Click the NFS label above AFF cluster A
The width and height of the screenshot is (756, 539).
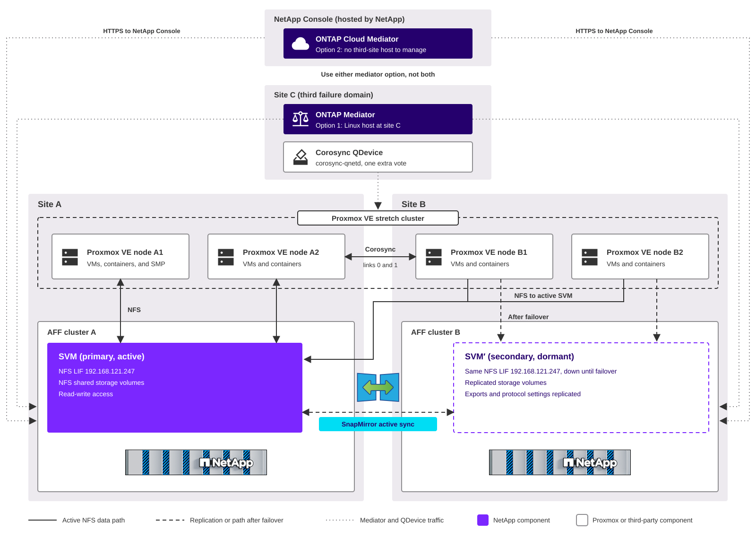point(134,310)
